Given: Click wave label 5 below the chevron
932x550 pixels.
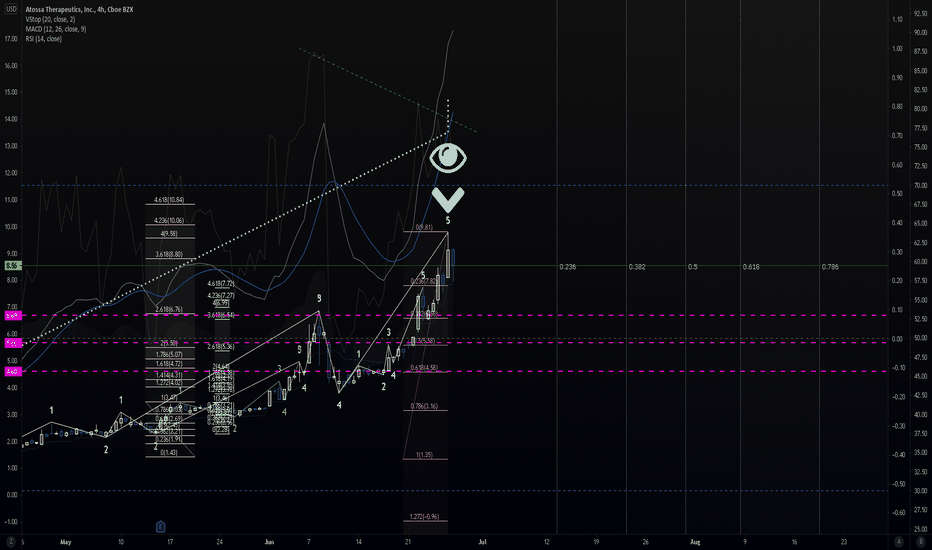Looking at the screenshot, I should click(448, 221).
